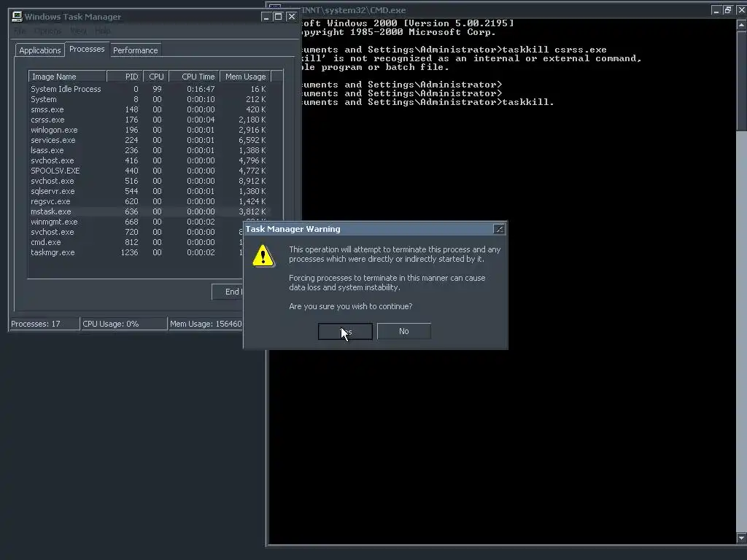This screenshot has height=560, width=747.
Task: Click the Task Manager title bar icon
Action: [18, 17]
